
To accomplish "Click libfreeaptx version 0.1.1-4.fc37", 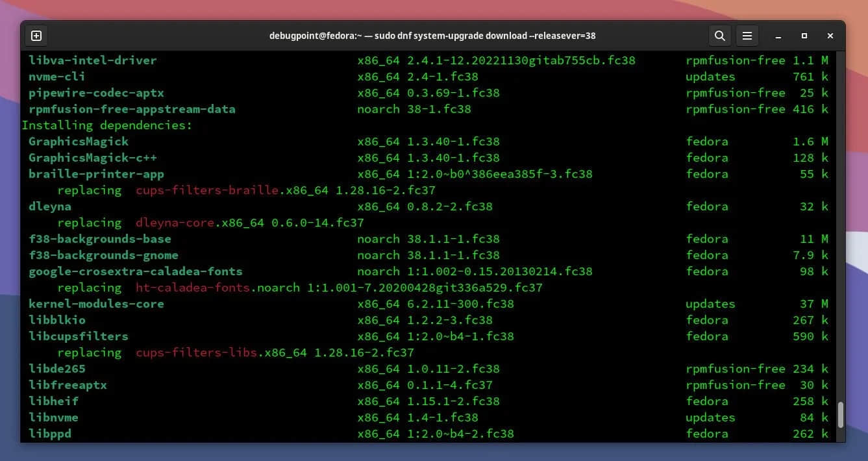I will 450,385.
